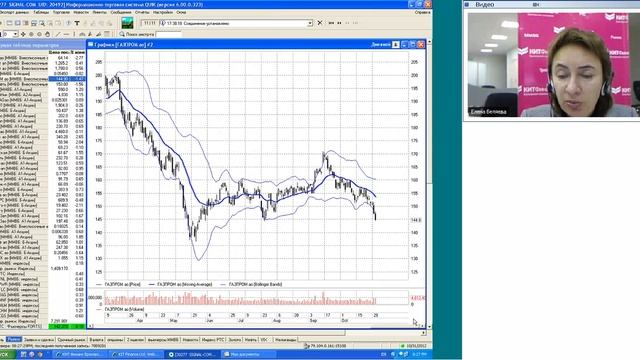Click the Дневной interval button in chart header

pyautogui.click(x=381, y=44)
